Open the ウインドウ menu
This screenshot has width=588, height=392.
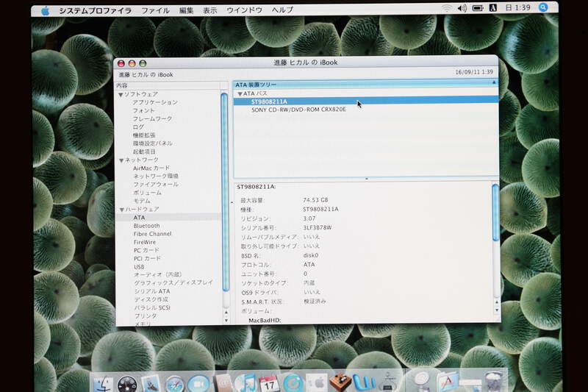point(245,10)
